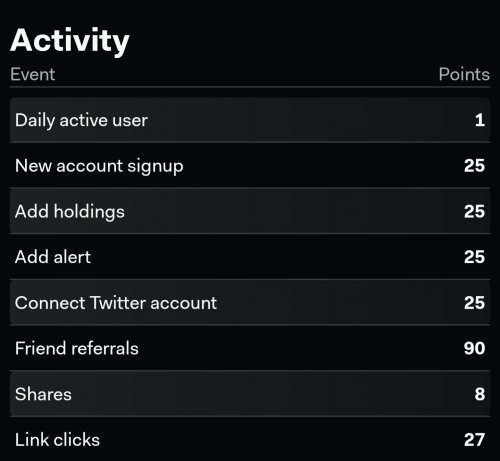Click the 8 points for Shares
The image size is (500, 461).
[480, 394]
